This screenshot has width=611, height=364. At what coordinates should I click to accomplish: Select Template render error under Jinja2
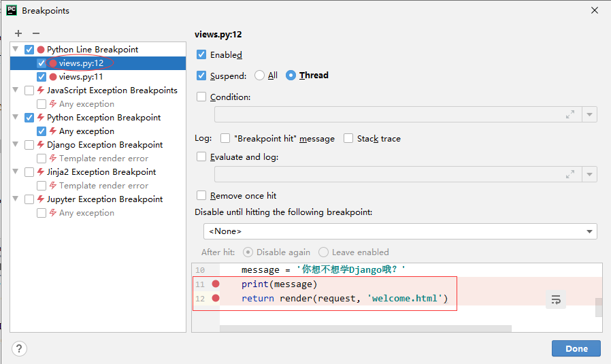pos(103,186)
